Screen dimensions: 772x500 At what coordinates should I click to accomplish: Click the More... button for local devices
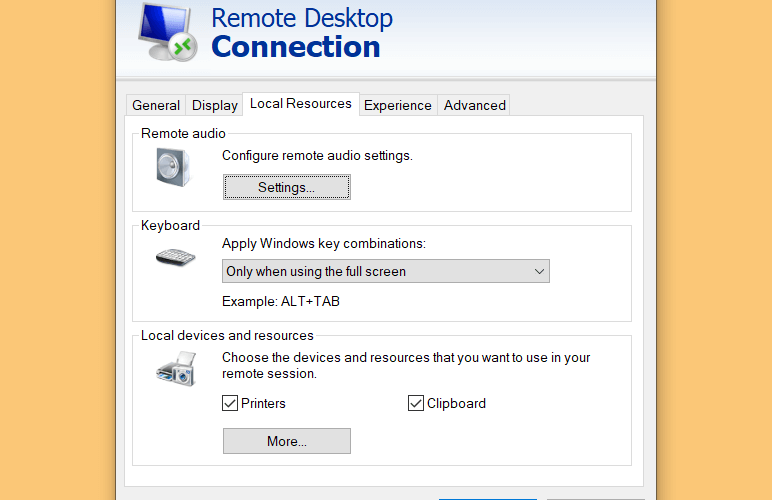(x=287, y=441)
